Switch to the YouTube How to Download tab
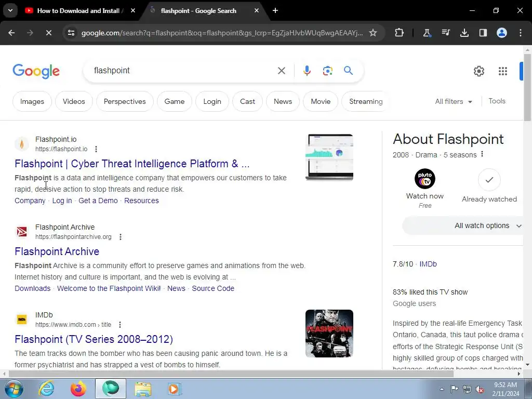The width and height of the screenshot is (532, 399). tap(79, 11)
